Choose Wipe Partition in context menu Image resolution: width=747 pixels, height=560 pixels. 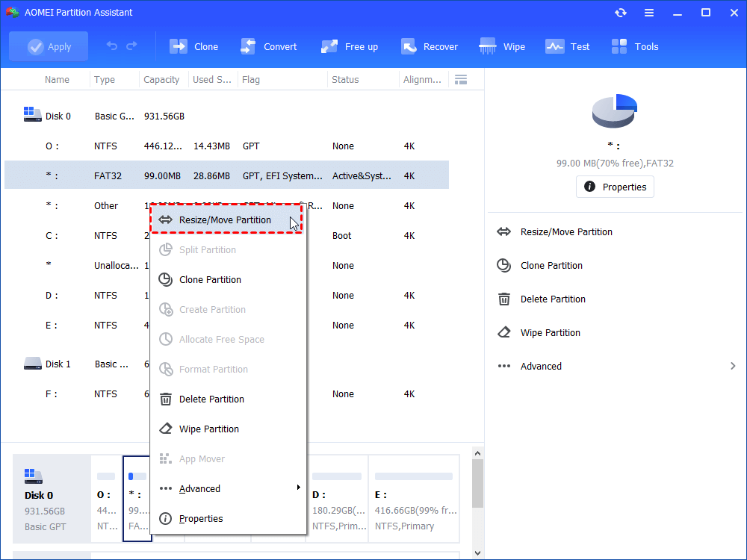coord(228,429)
